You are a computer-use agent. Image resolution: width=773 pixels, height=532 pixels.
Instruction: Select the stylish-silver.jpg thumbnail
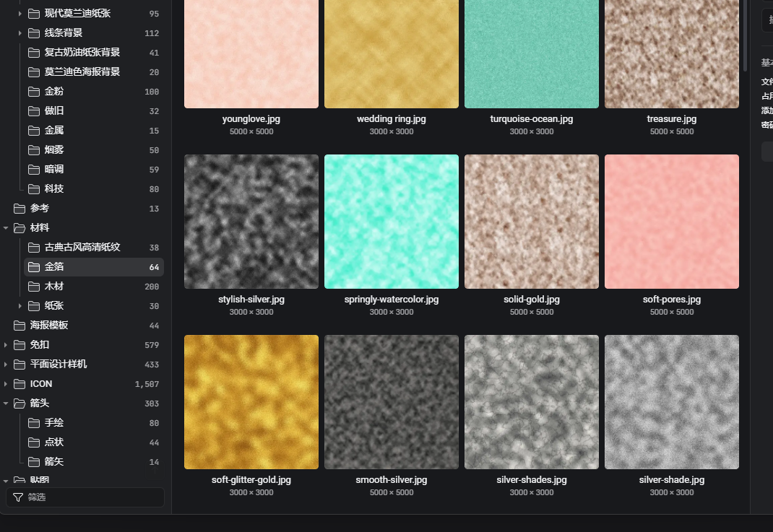point(251,222)
